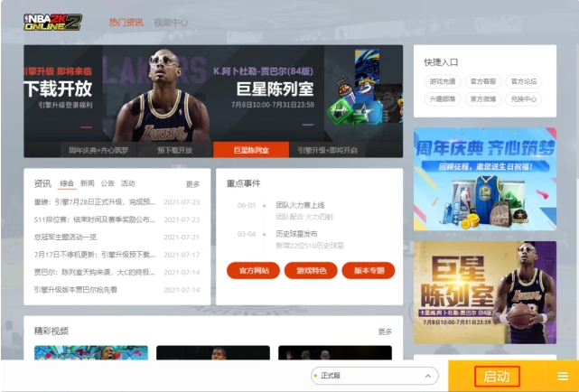The image size is (579, 392).
Task: Open news '7月17日不停机更新'
Action: coord(95,255)
